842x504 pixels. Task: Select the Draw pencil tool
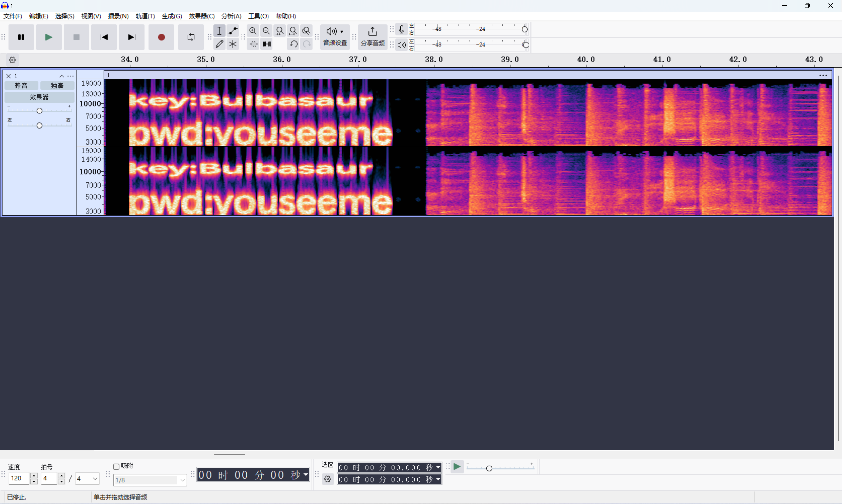coord(219,44)
